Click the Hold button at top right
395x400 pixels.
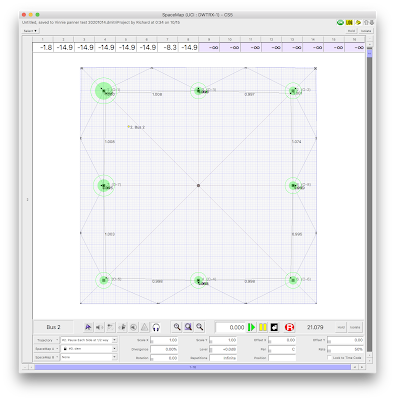pyautogui.click(x=351, y=31)
